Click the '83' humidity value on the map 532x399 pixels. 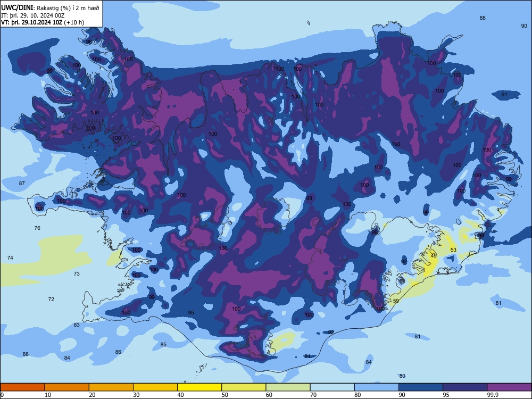pyautogui.click(x=77, y=325)
